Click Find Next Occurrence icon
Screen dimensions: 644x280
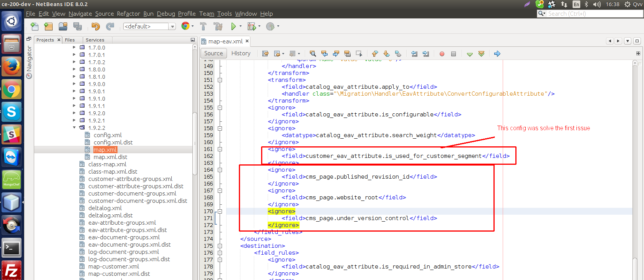(336, 54)
